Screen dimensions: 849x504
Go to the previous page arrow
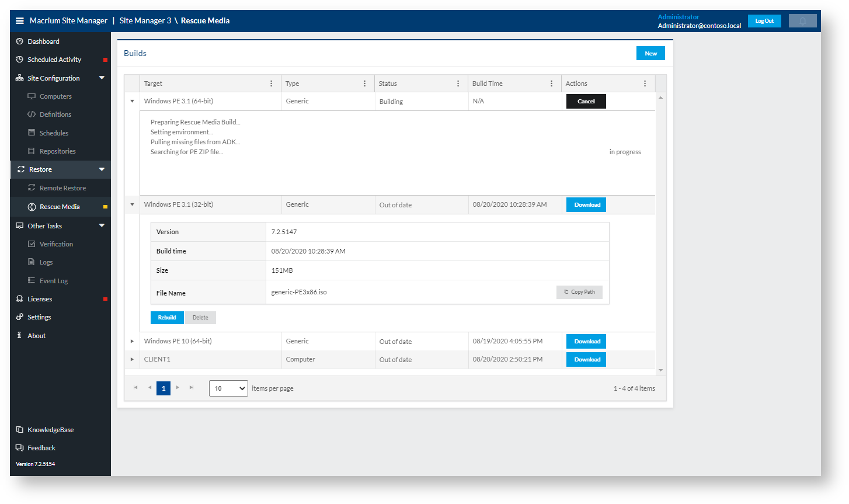coord(149,388)
